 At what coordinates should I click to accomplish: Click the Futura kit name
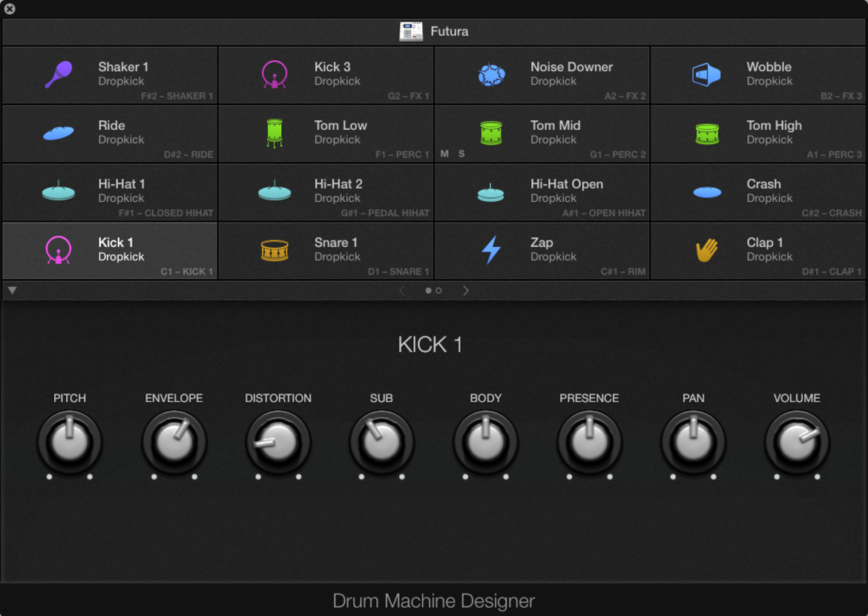coord(450,32)
